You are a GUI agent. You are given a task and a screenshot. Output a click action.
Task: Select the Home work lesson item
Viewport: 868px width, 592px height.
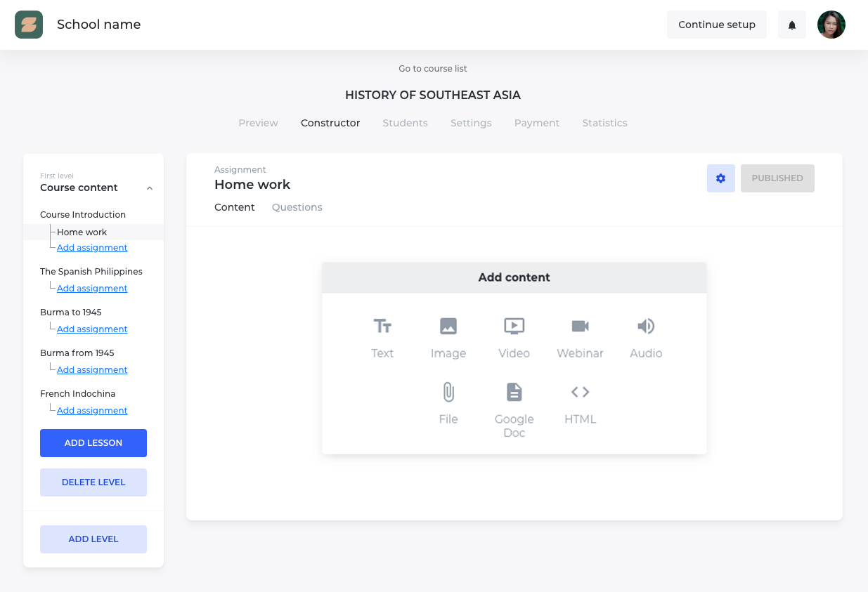[x=82, y=232]
